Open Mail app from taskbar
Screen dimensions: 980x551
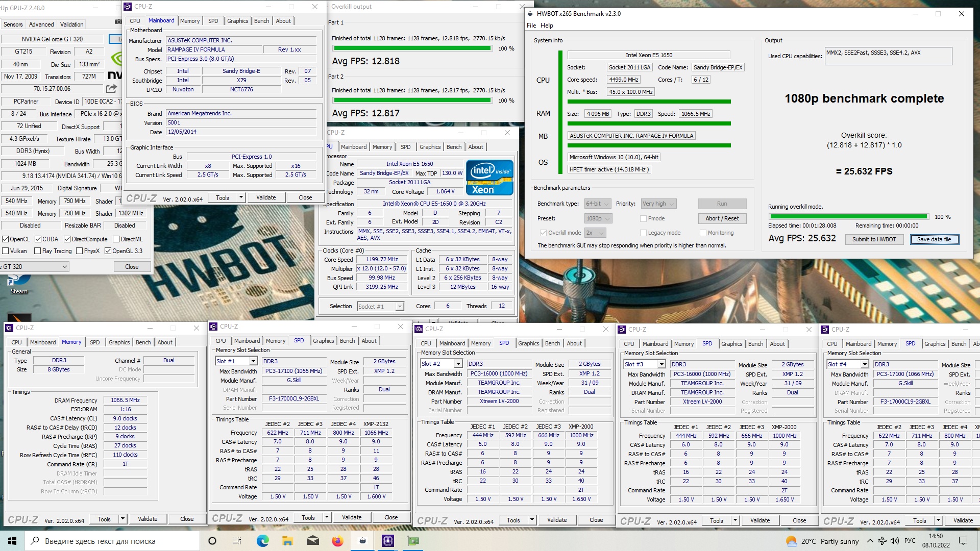[x=312, y=541]
